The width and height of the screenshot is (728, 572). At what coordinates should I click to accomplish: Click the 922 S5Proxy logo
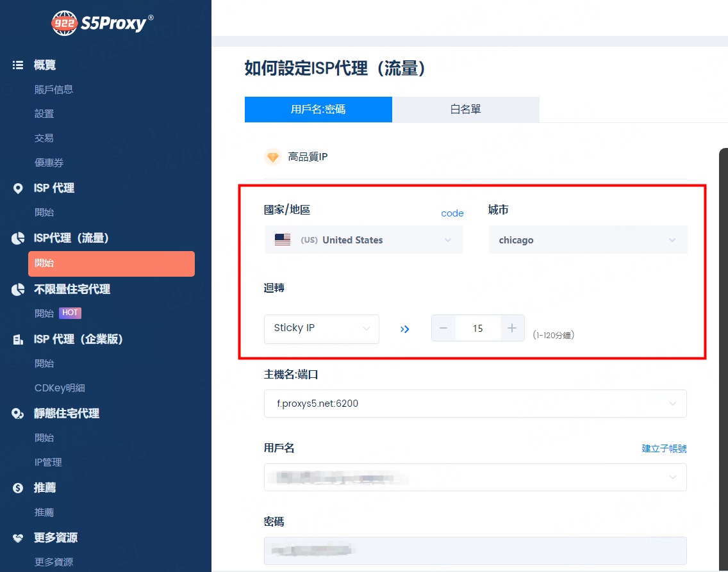coord(103,22)
